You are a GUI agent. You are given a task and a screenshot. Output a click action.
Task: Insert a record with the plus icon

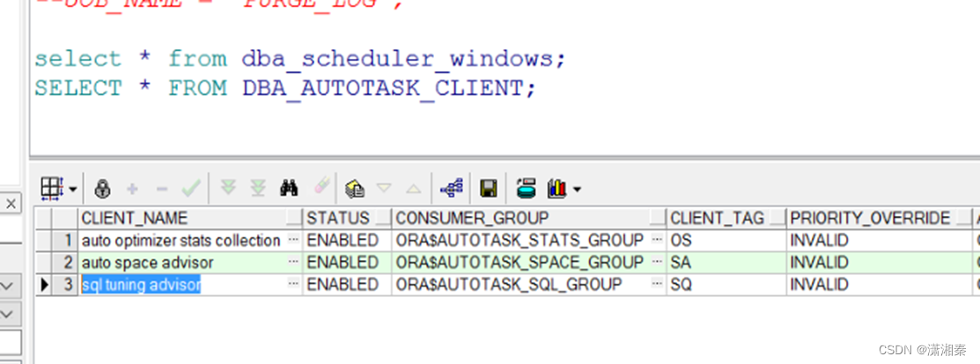point(132,189)
